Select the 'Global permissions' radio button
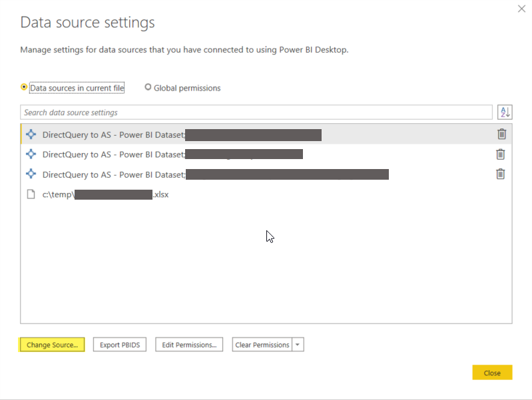The image size is (532, 400). pyautogui.click(x=148, y=87)
